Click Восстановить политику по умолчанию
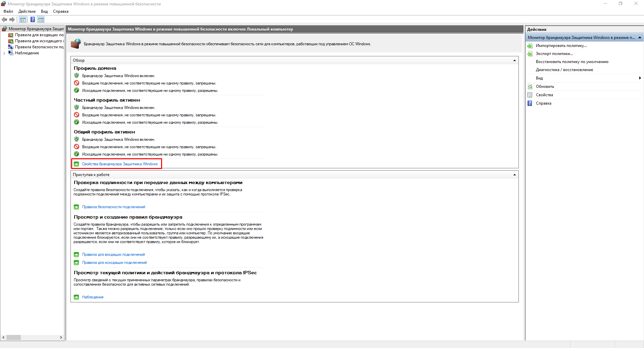This screenshot has width=644, height=348. click(572, 62)
